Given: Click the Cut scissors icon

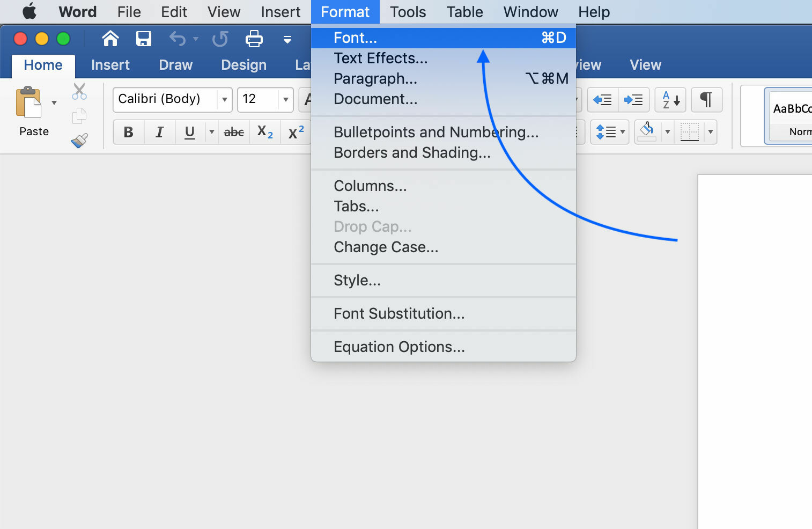Looking at the screenshot, I should pos(79,92).
